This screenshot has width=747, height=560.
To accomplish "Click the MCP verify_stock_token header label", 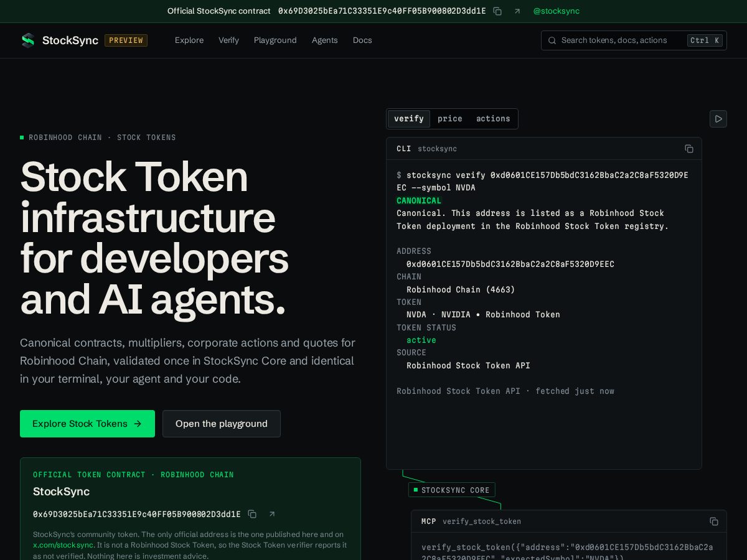I will (x=471, y=521).
